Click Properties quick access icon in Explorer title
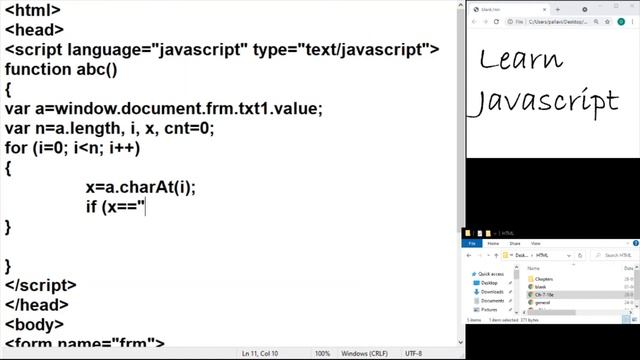640x360 pixels. click(x=480, y=233)
